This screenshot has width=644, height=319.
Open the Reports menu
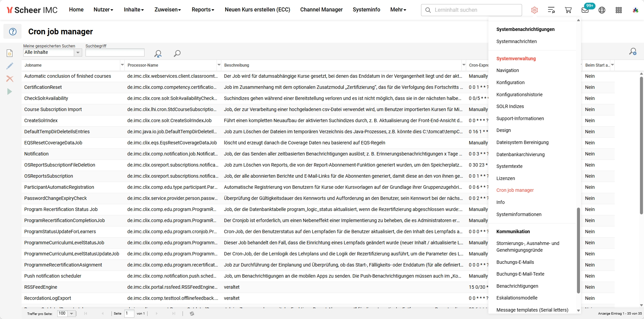[x=203, y=10]
